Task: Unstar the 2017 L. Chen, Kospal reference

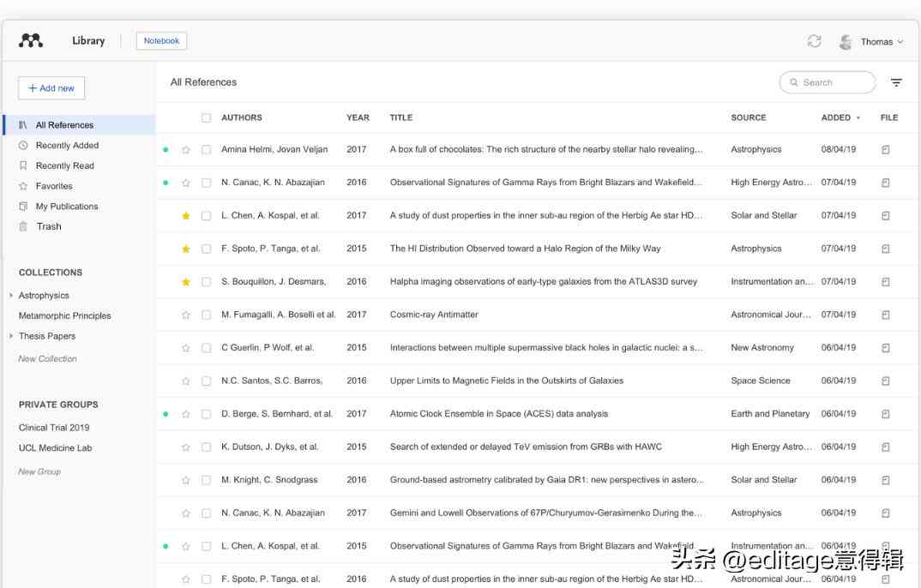Action: [186, 216]
